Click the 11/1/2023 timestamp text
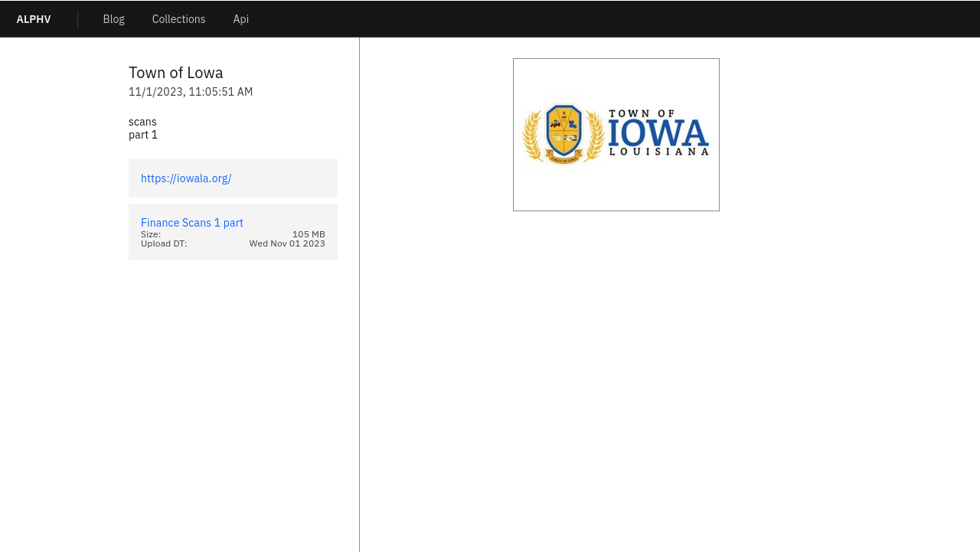The image size is (980, 552). [191, 92]
